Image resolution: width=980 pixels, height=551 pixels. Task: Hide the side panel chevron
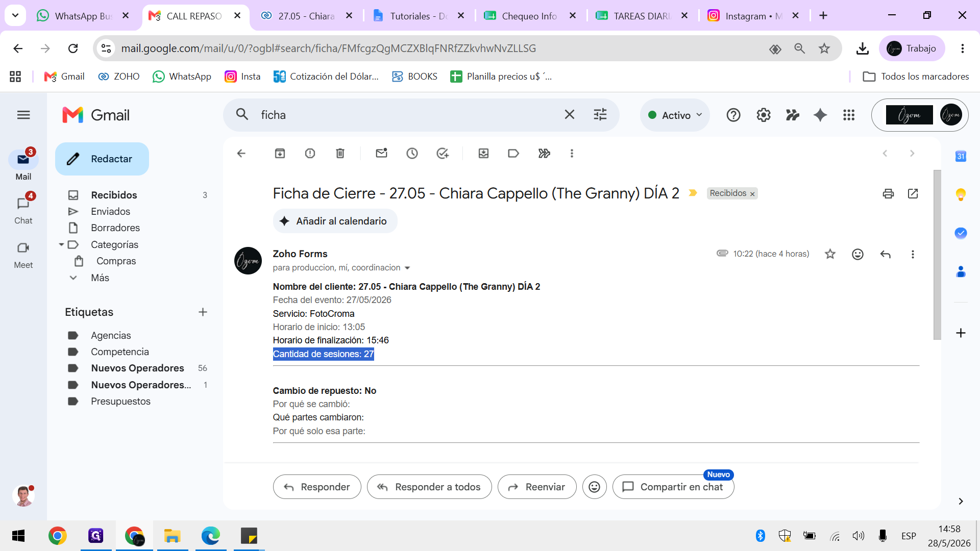pyautogui.click(x=961, y=502)
